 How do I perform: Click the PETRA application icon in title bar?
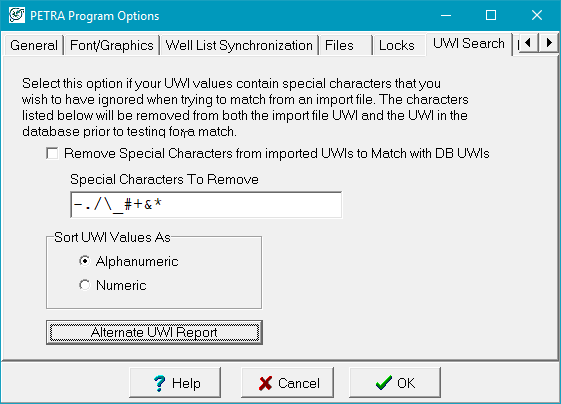coord(16,15)
